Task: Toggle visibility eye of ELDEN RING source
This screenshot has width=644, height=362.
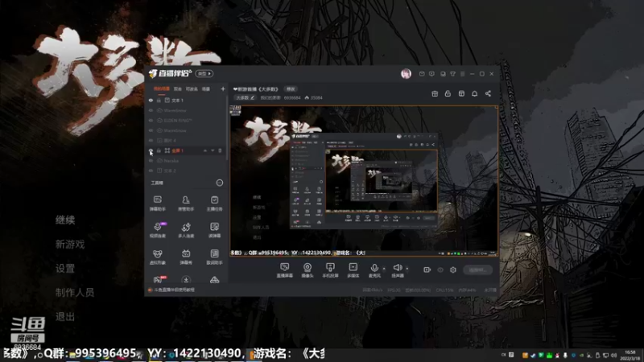Action: tap(151, 120)
